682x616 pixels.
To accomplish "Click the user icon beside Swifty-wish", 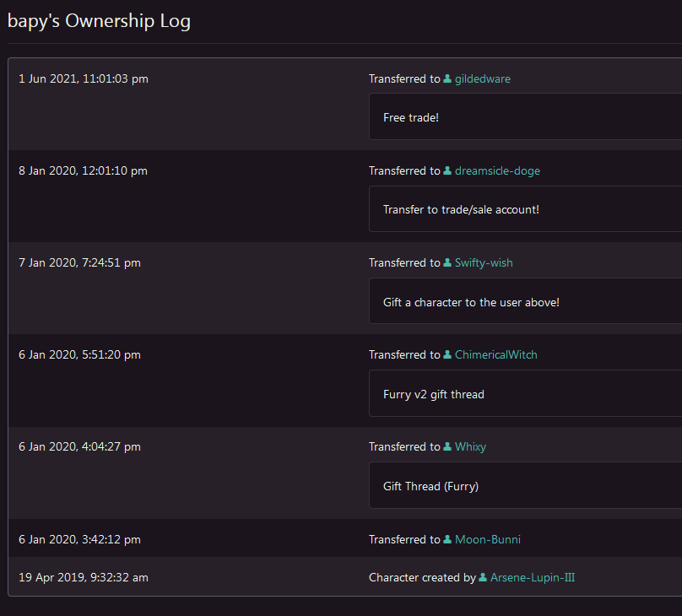I will 447,263.
